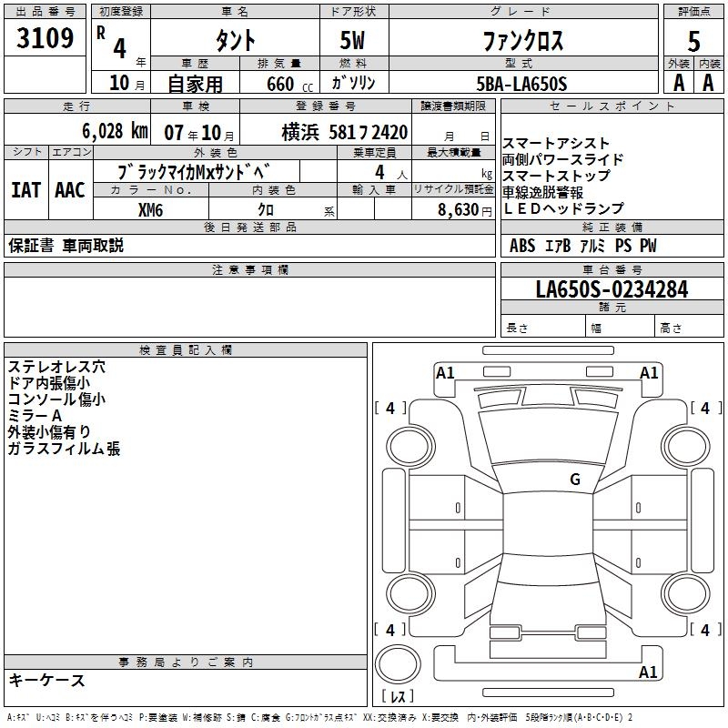Click the top-right A1 damage mark
Viewport: 728px width, 728px height.
coord(649,372)
